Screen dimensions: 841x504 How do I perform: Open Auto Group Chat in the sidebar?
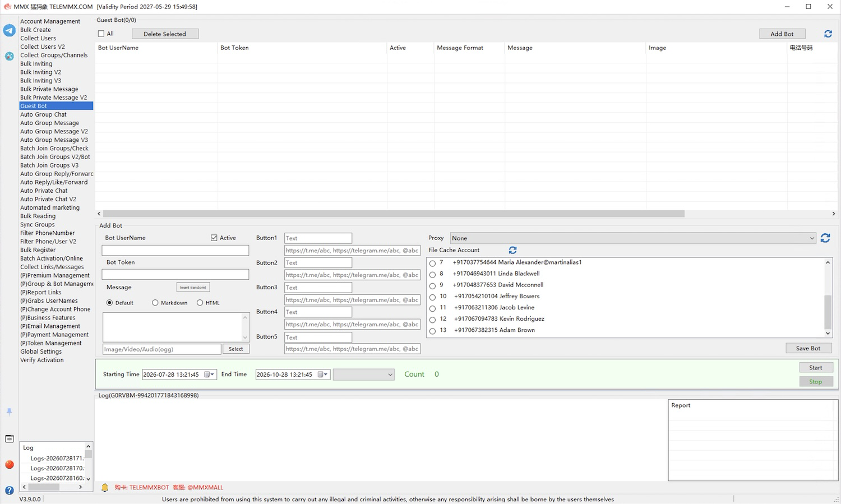tap(44, 114)
